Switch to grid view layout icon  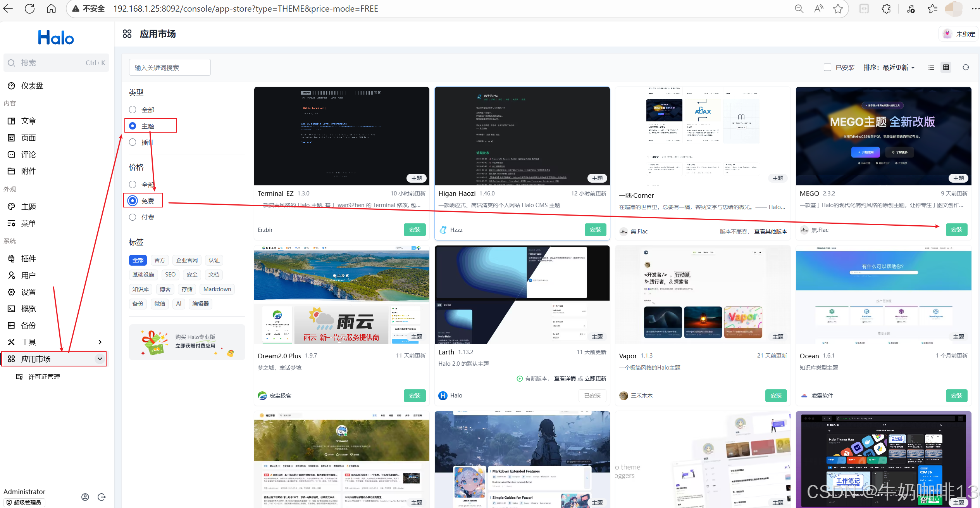946,67
